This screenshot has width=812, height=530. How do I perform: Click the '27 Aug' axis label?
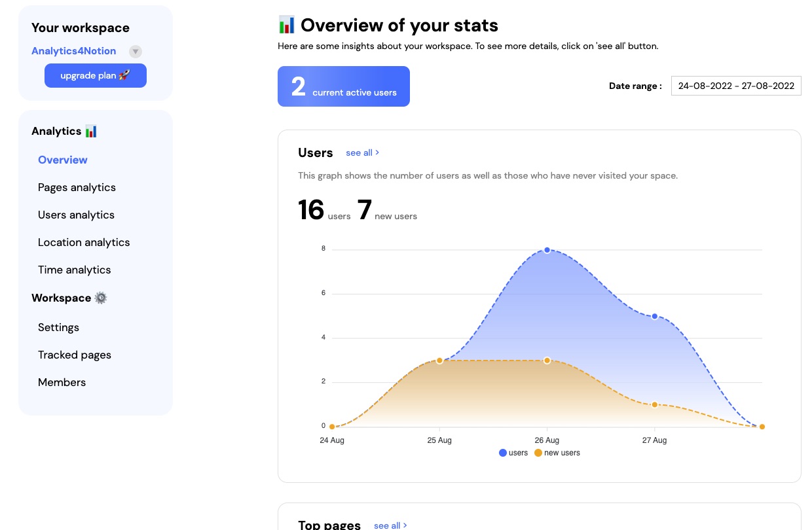pos(654,440)
